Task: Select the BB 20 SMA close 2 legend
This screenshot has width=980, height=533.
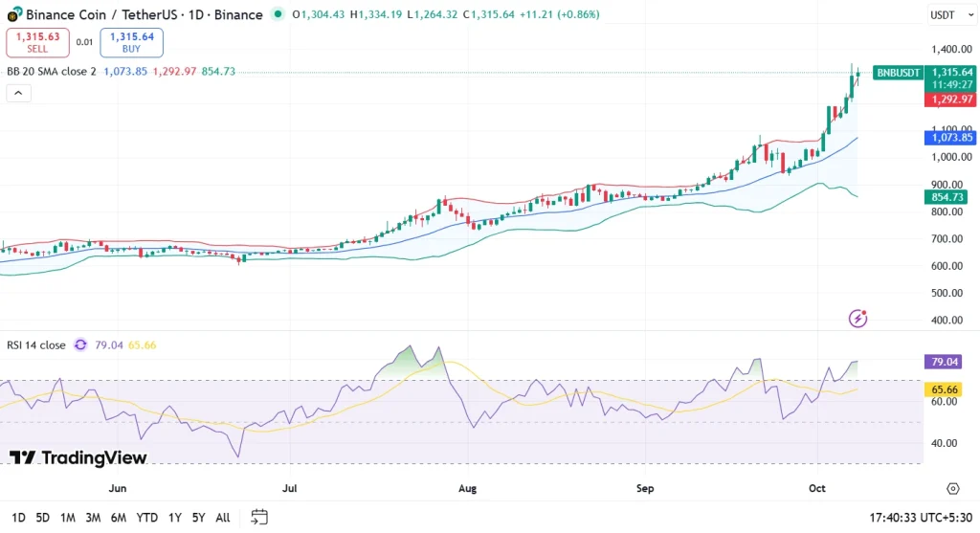Action: click(x=52, y=72)
